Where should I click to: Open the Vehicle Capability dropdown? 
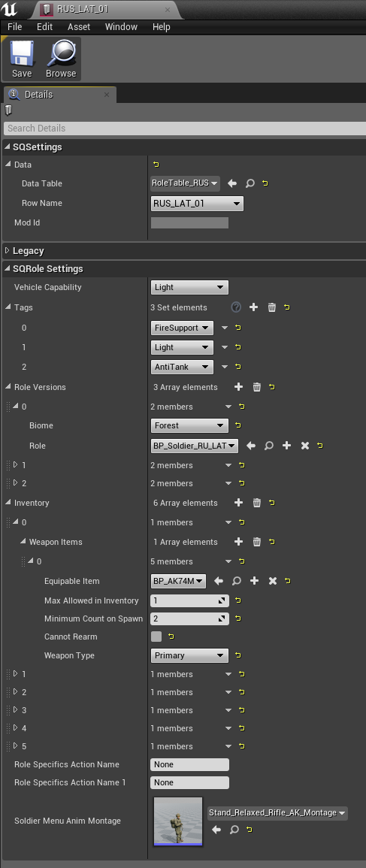[189, 287]
